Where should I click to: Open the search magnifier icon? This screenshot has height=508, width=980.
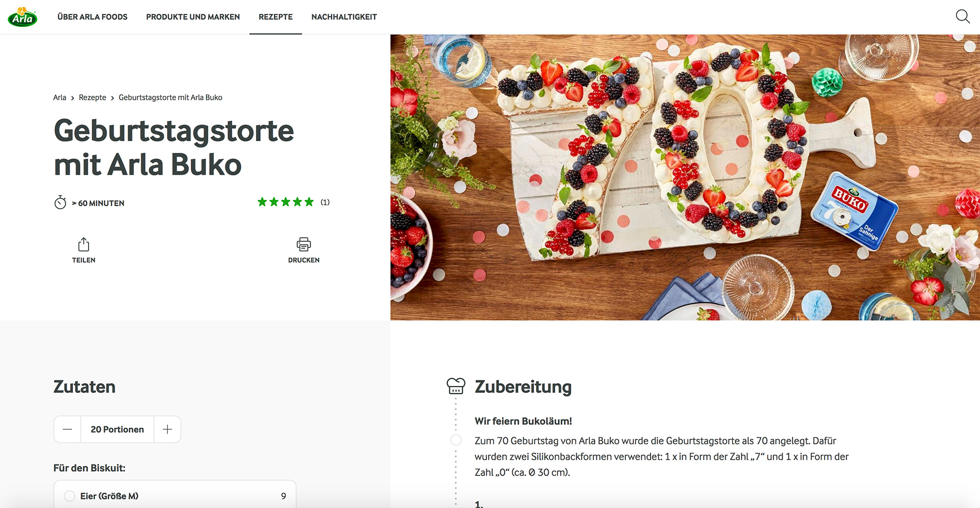point(962,17)
